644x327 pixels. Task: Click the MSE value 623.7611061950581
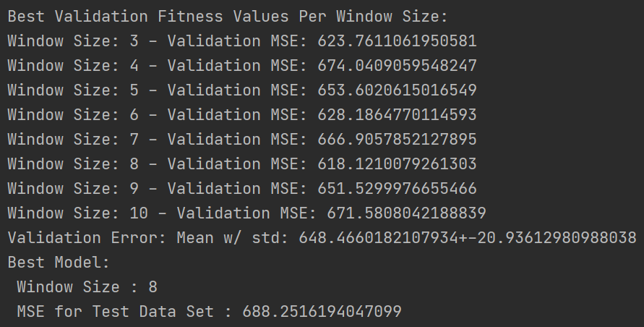tap(397, 41)
